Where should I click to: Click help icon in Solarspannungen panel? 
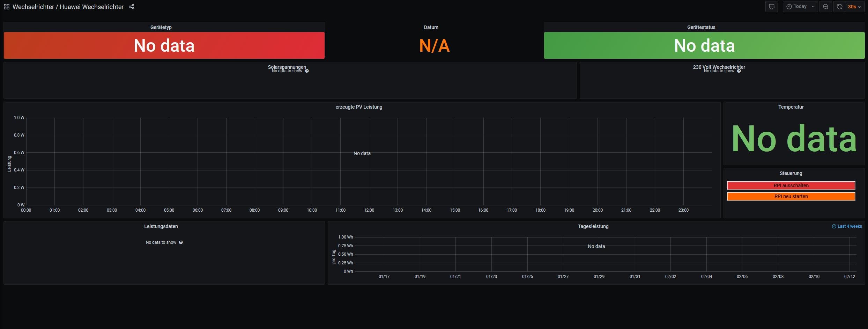tap(307, 71)
